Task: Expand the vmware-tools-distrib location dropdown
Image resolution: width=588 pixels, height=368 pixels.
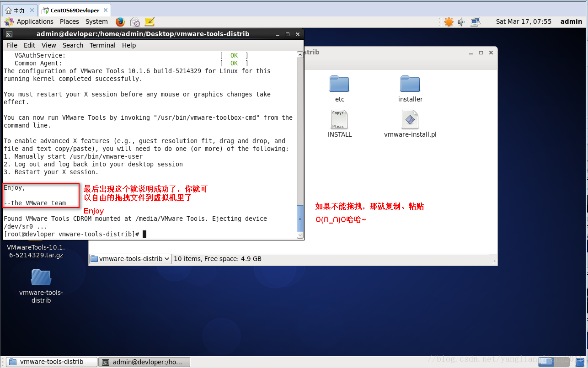Action: click(x=130, y=259)
